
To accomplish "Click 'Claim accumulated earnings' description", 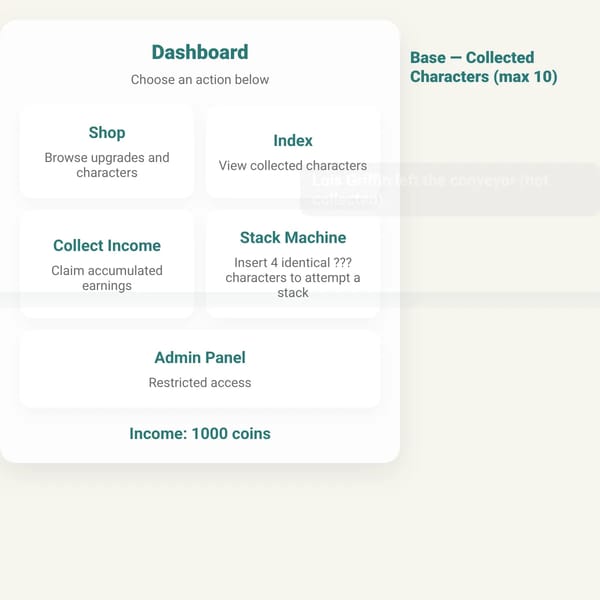I will 107,278.
